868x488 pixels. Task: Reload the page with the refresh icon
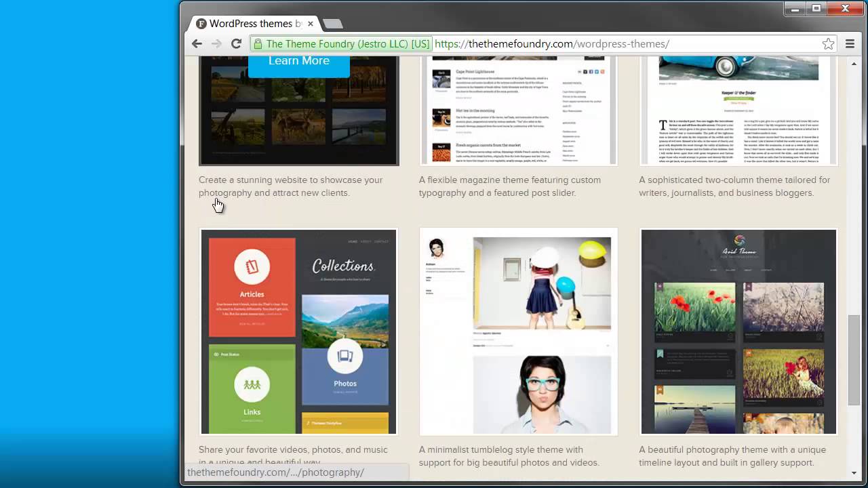(x=236, y=43)
